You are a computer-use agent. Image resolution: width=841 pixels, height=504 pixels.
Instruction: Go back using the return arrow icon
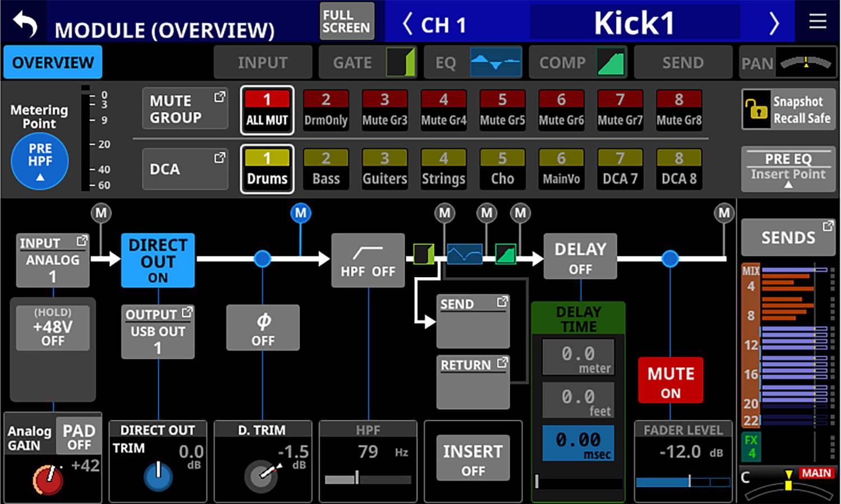(25, 24)
